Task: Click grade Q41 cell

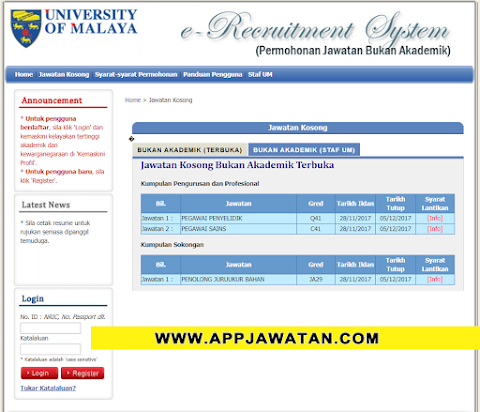Action: [x=316, y=218]
